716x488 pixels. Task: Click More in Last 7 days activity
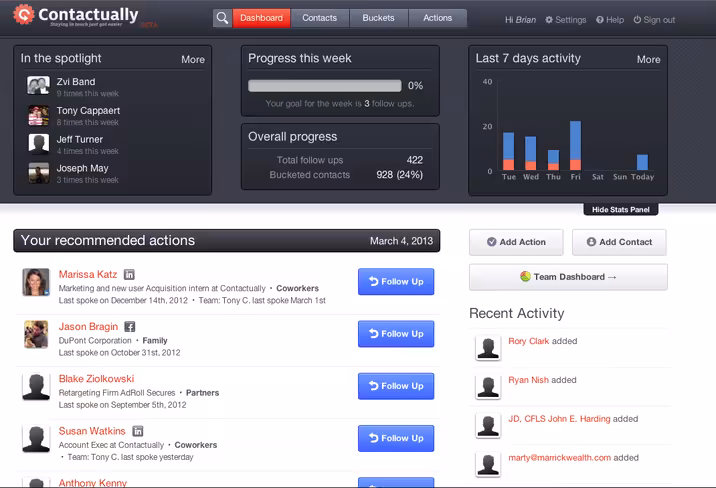pos(648,59)
